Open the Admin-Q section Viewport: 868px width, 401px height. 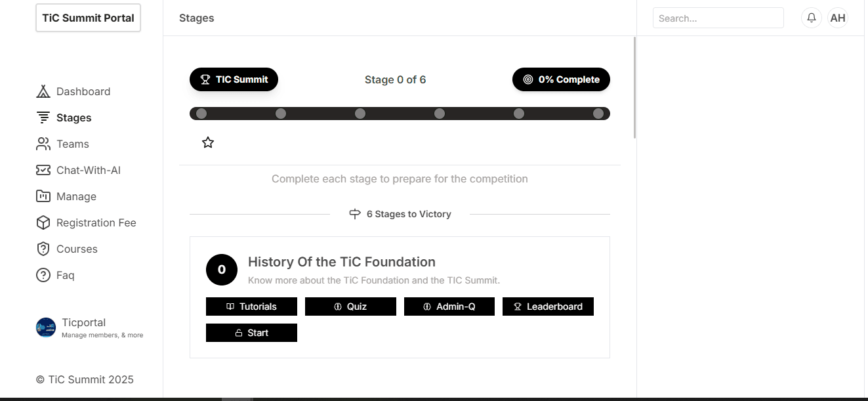(x=449, y=306)
